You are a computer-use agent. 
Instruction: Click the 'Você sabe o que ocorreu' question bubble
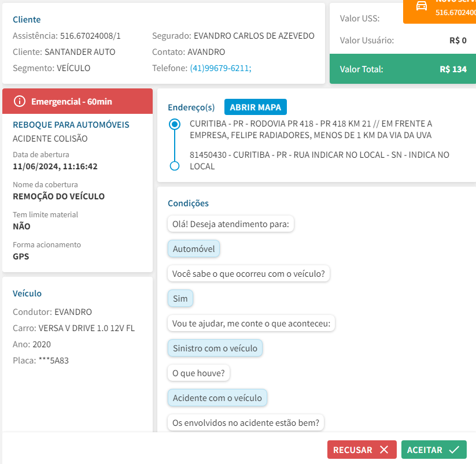[x=249, y=274]
